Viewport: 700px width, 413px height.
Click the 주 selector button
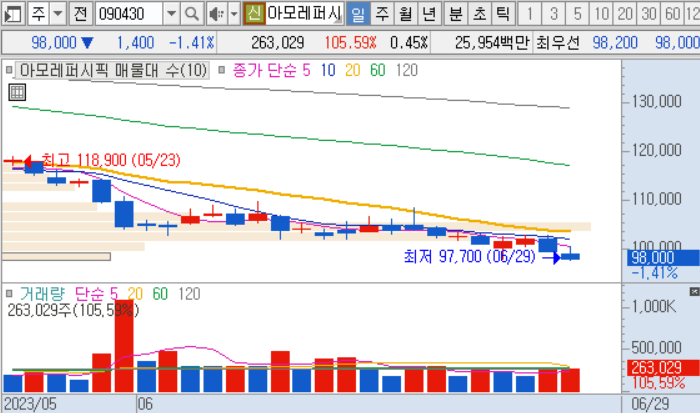(38, 14)
